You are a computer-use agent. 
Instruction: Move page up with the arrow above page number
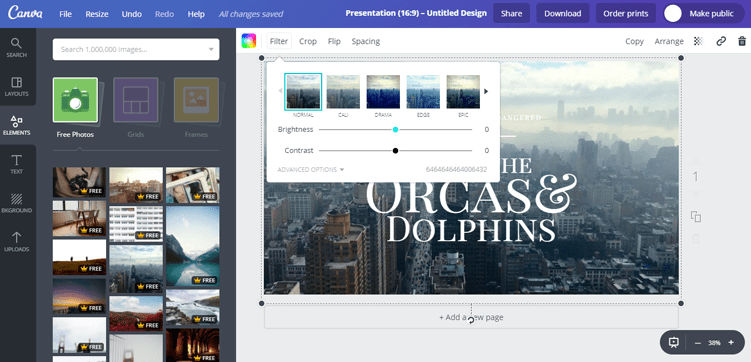[696, 161]
